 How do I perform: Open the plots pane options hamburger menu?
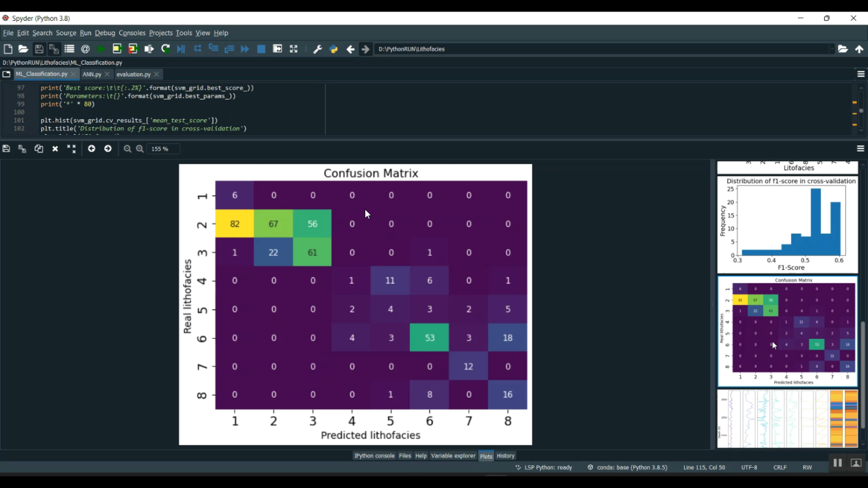(x=860, y=149)
